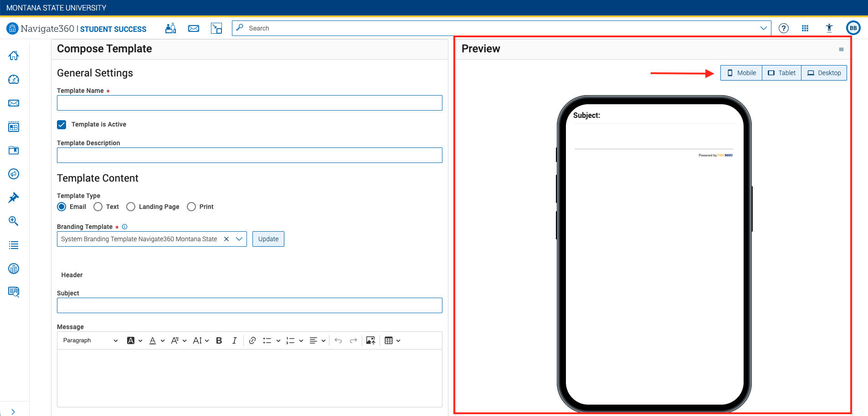Toggle Bold formatting
868x416 pixels.
[x=219, y=340]
